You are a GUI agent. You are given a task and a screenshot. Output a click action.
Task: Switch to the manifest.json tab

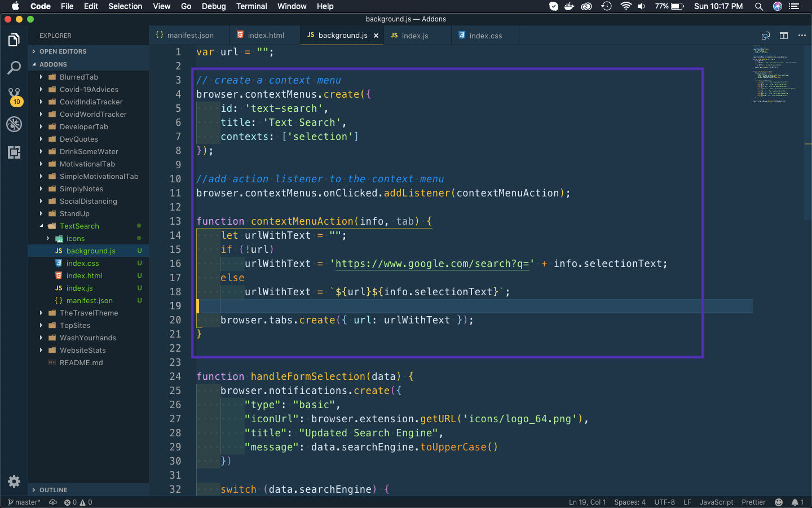pyautogui.click(x=189, y=35)
